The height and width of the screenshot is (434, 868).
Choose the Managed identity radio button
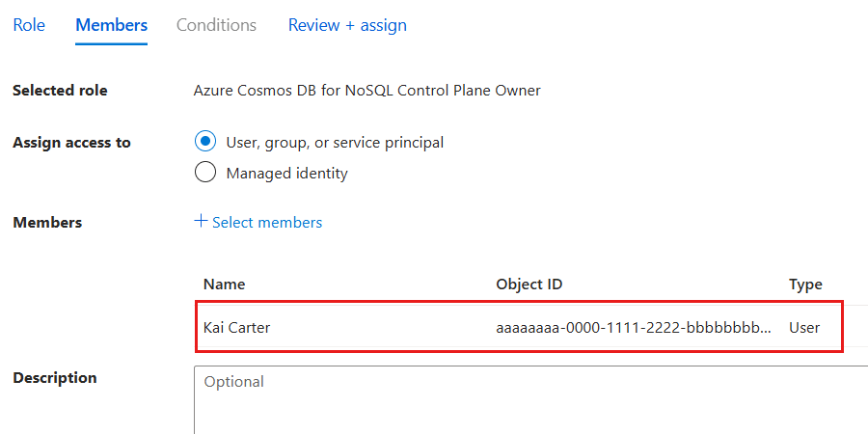pos(205,173)
